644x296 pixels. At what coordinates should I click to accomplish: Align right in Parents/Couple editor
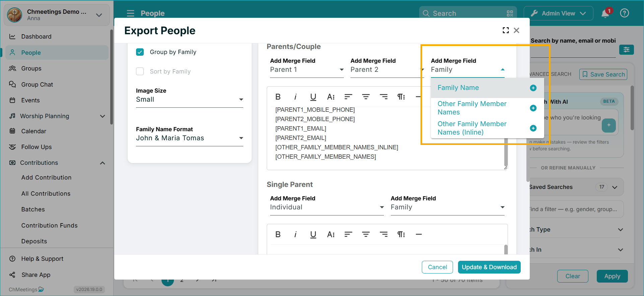point(384,97)
